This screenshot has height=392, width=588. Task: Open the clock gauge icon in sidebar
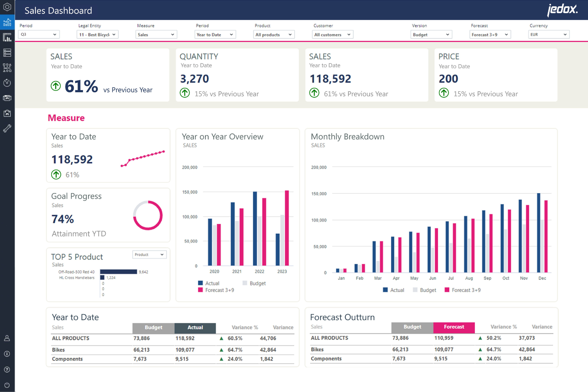click(7, 83)
